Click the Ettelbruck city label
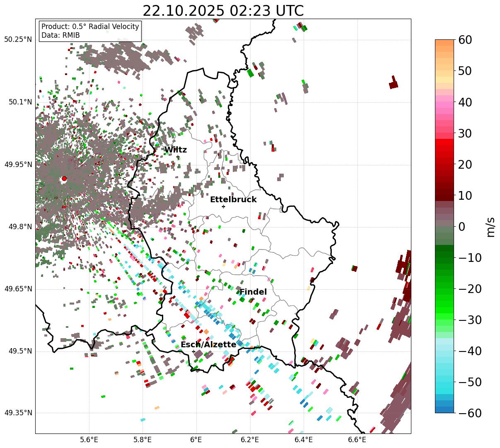Viewport: 500px width, 448px height. (233, 199)
